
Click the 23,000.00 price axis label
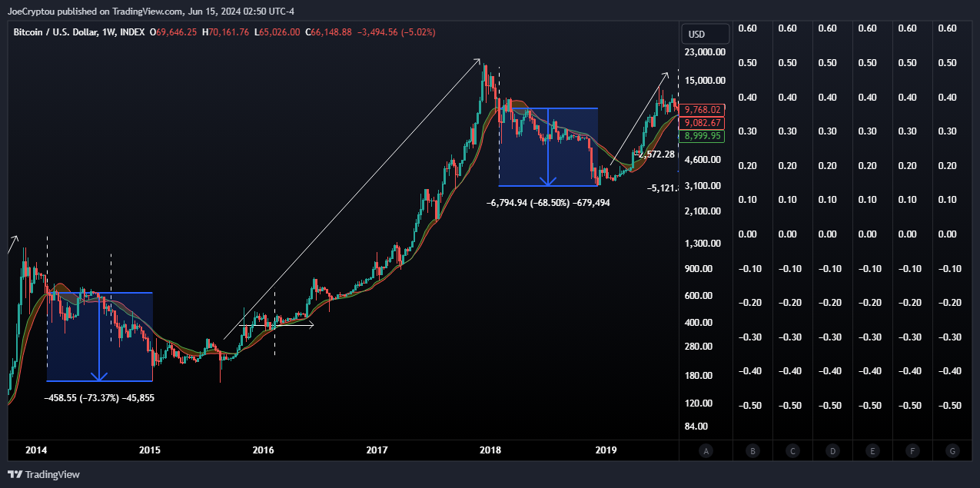[704, 52]
